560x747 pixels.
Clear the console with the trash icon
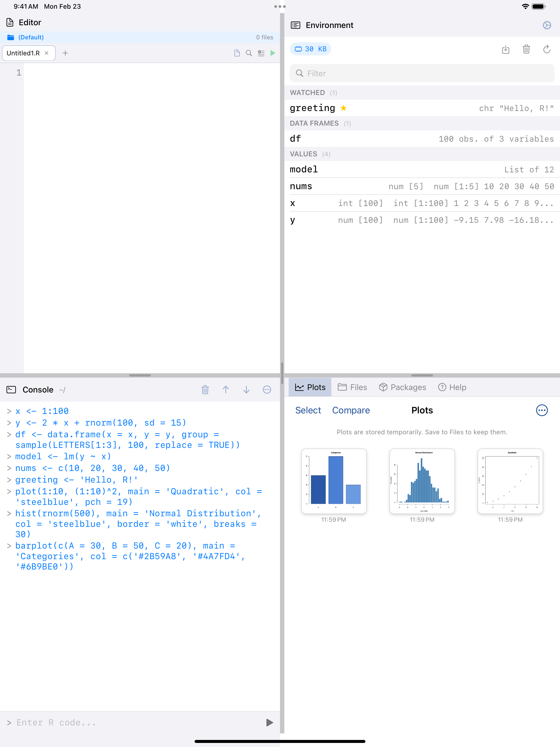point(205,390)
